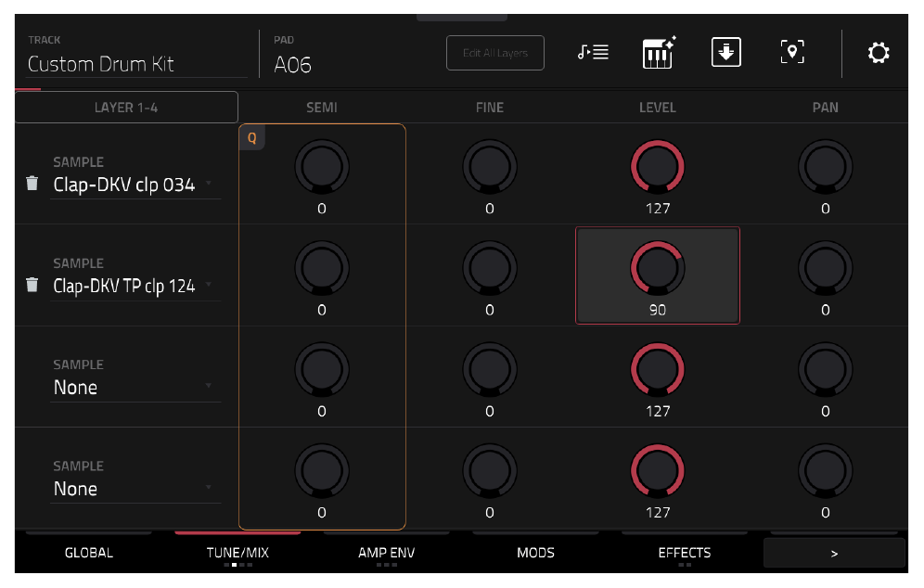Select the third layer's PAN knob
The width and height of the screenshot is (924, 588).
(x=826, y=369)
